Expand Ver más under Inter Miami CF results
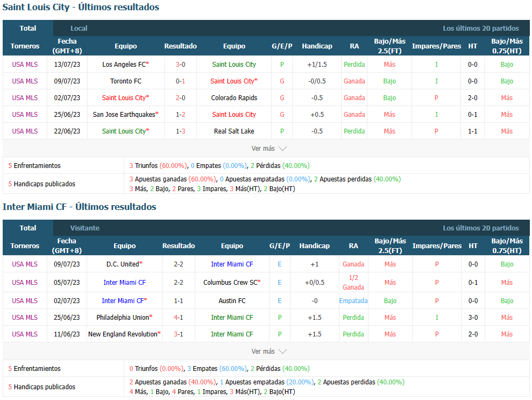 click(x=269, y=352)
